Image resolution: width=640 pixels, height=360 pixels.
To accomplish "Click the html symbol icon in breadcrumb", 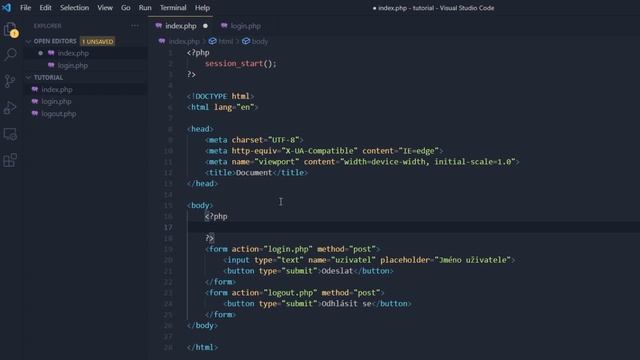I will 212,41.
